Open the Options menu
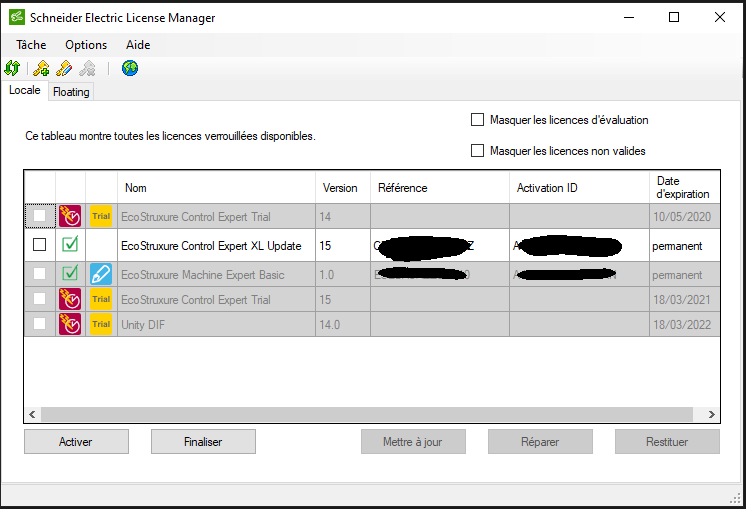 86,45
